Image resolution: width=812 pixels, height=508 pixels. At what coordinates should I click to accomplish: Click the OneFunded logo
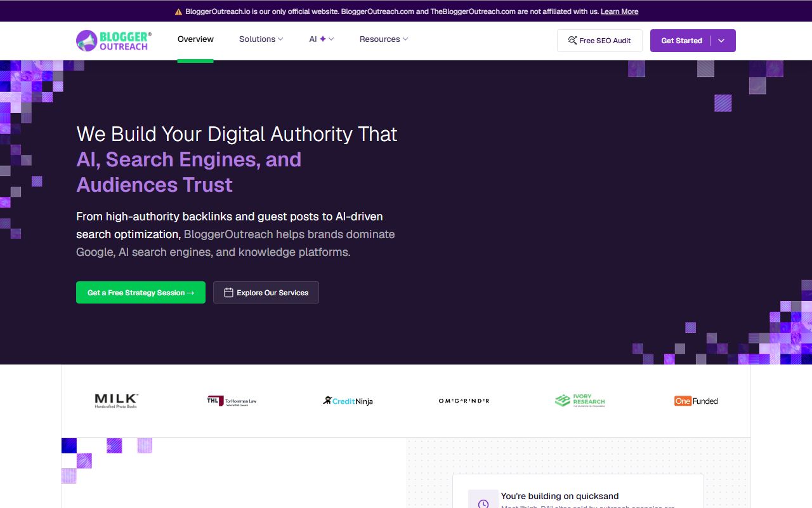click(x=696, y=401)
